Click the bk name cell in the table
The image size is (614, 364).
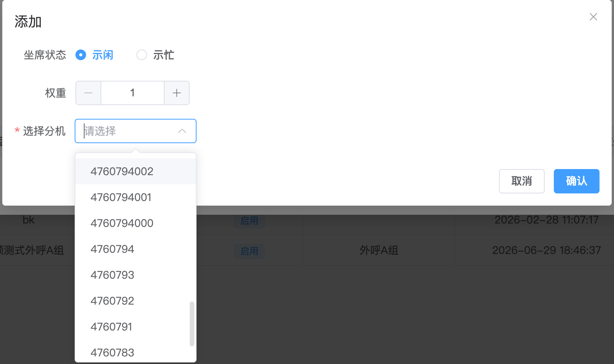click(x=29, y=220)
